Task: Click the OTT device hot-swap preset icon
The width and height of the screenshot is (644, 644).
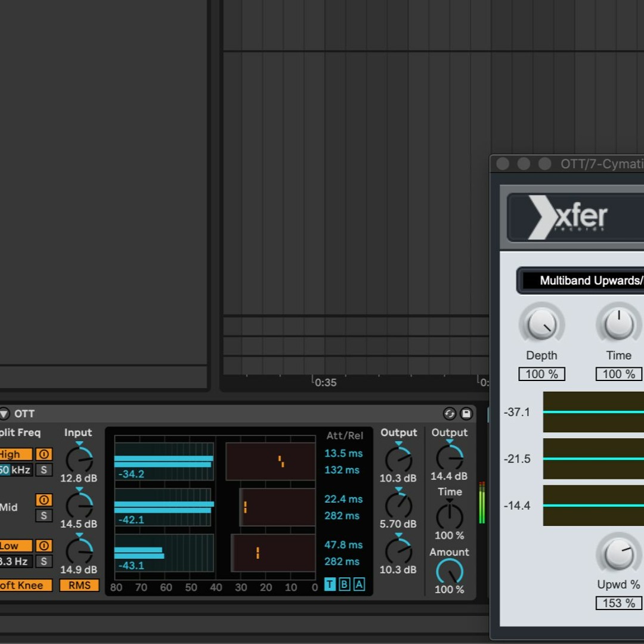Action: (450, 414)
